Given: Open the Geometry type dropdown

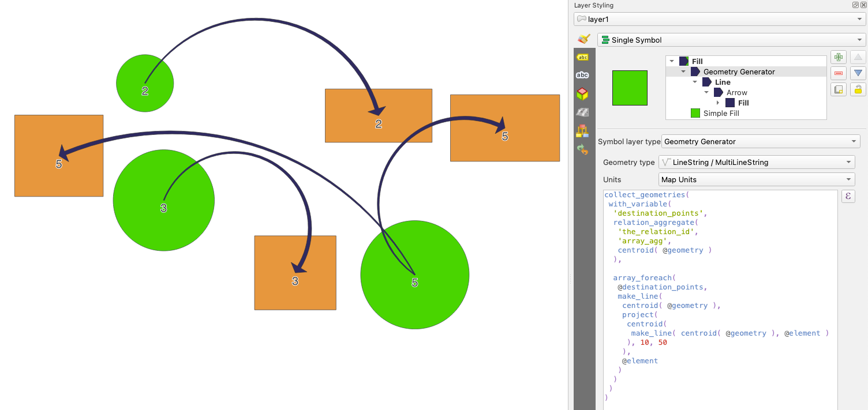Looking at the screenshot, I should click(x=756, y=163).
